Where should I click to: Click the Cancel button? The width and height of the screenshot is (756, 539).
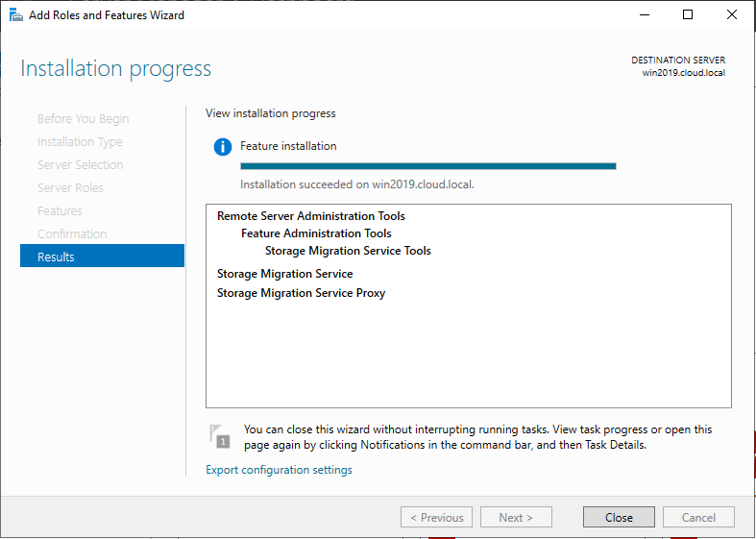point(698,517)
